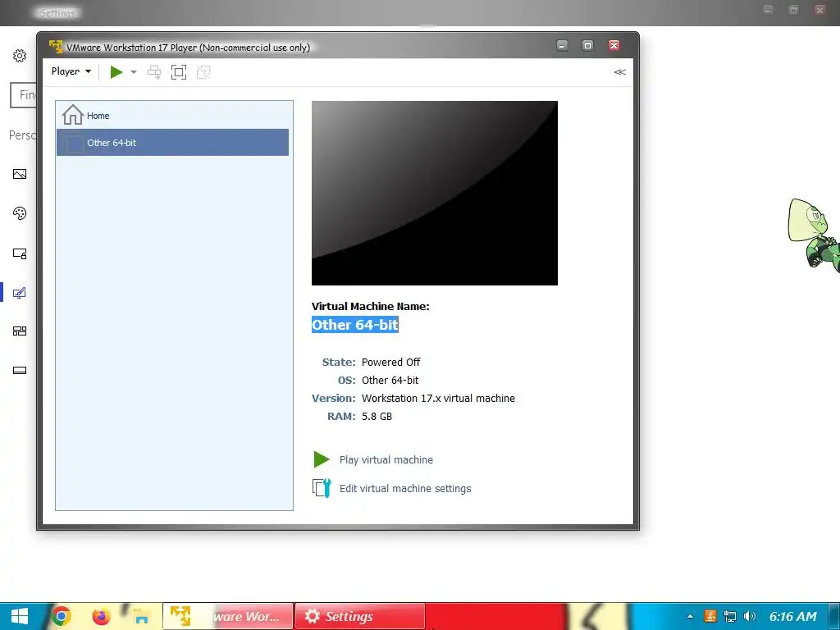This screenshot has height=630, width=840.
Task: Click the Settings search field
Action: (24, 95)
